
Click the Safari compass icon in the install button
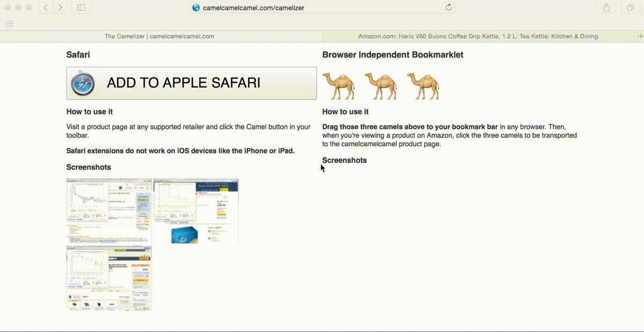click(x=83, y=83)
